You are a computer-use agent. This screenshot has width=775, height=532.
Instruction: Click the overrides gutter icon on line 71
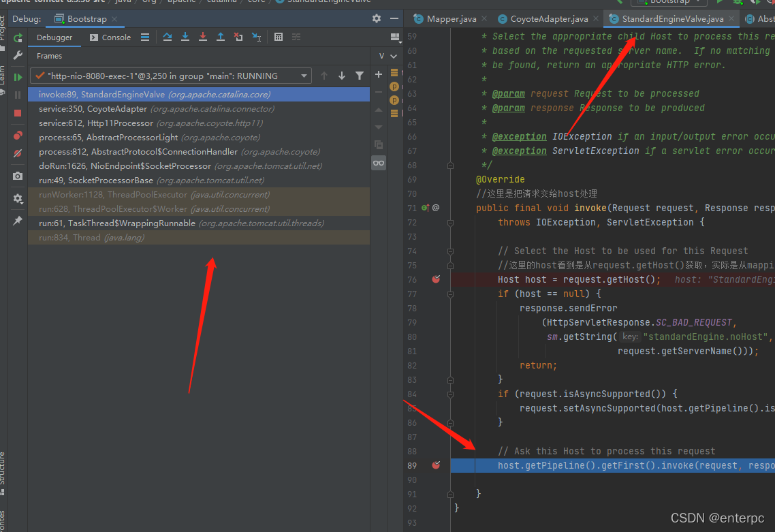[425, 208]
